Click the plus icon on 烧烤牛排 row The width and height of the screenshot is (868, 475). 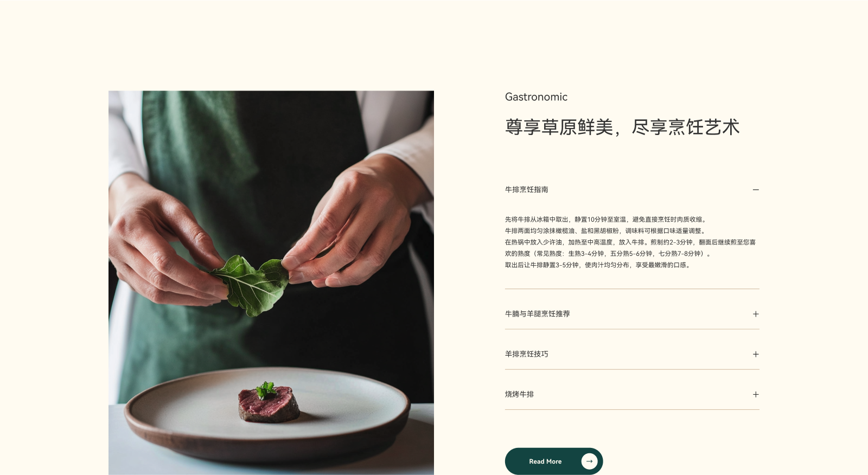[756, 394]
